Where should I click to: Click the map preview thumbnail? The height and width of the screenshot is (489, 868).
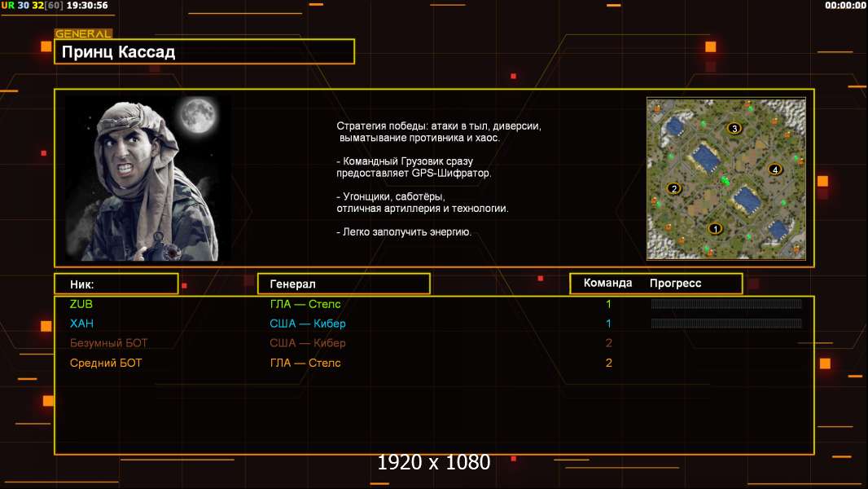pos(726,178)
